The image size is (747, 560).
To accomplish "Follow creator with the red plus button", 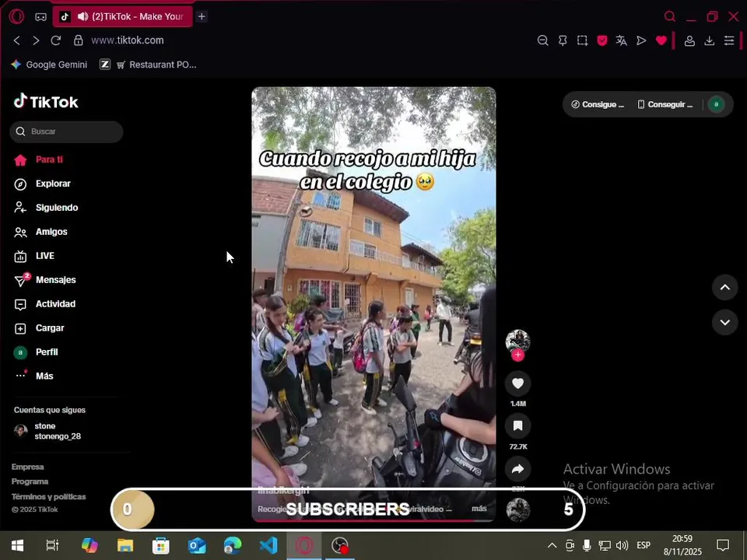I will pos(518,355).
